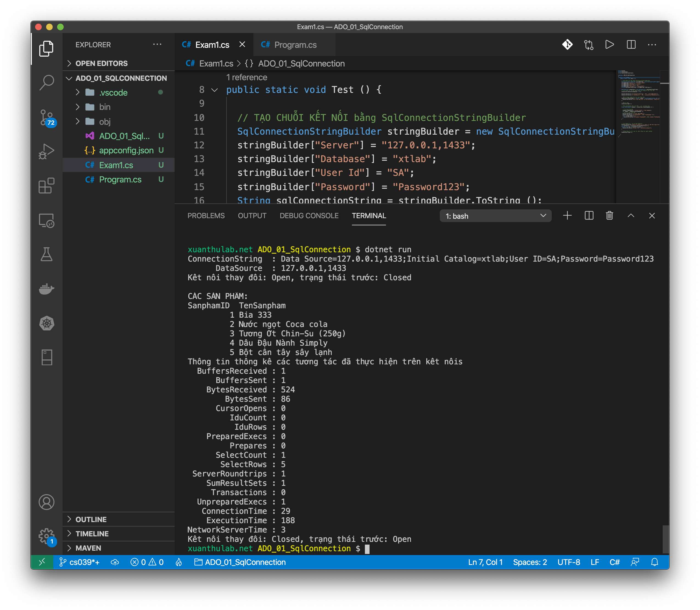The width and height of the screenshot is (700, 610).
Task: Expand the bin folder in explorer
Action: [x=104, y=107]
